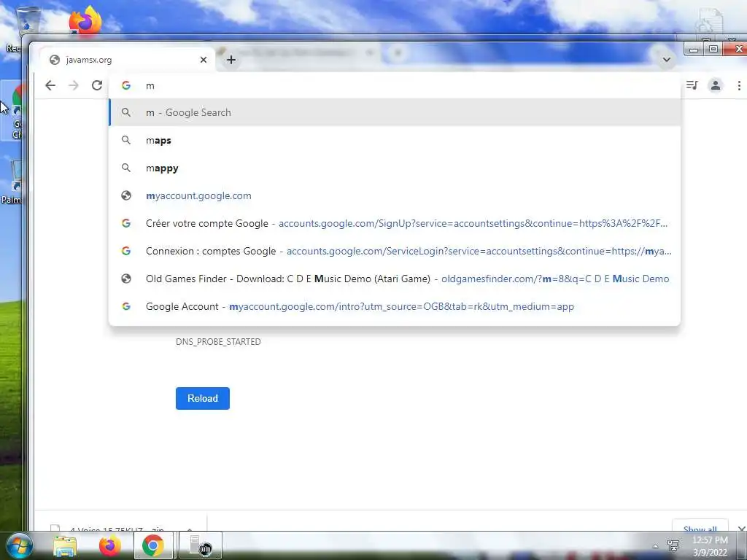The height and width of the screenshot is (560, 747).
Task: Open the Palm emulator taskbar item
Action: coord(200,545)
